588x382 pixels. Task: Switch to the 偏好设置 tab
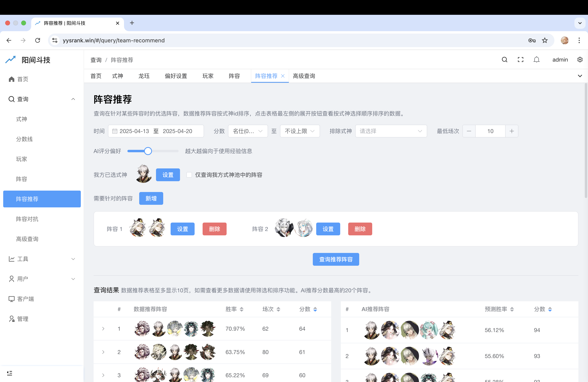coord(176,76)
